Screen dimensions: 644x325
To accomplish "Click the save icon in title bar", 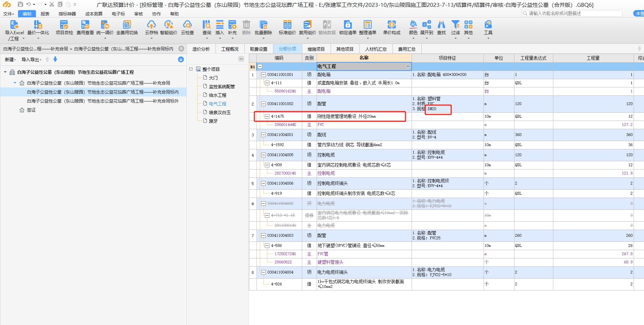I will tap(21, 5).
